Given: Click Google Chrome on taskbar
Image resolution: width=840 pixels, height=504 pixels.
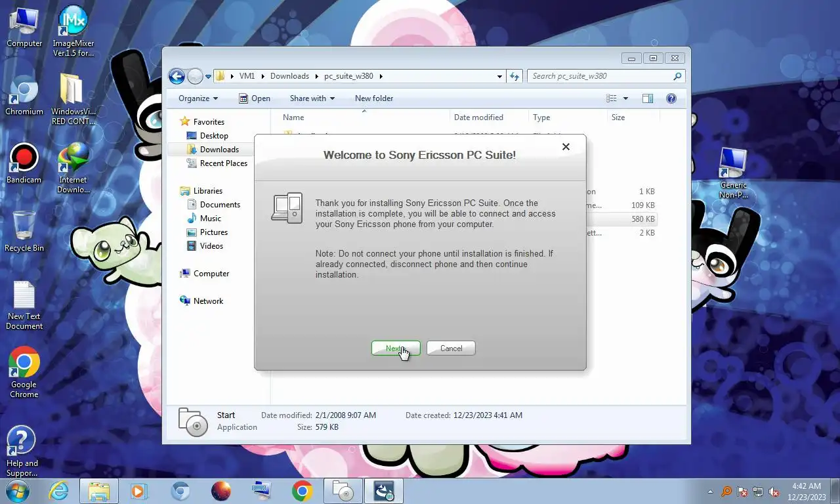Looking at the screenshot, I should click(303, 491).
